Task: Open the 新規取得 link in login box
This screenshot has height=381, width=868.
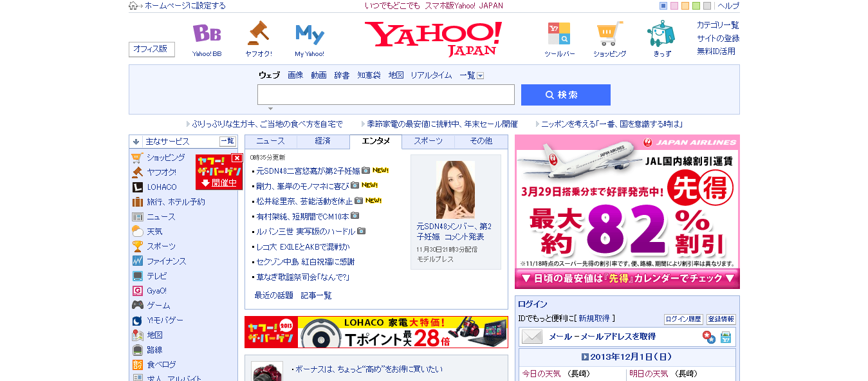Action: click(x=594, y=318)
